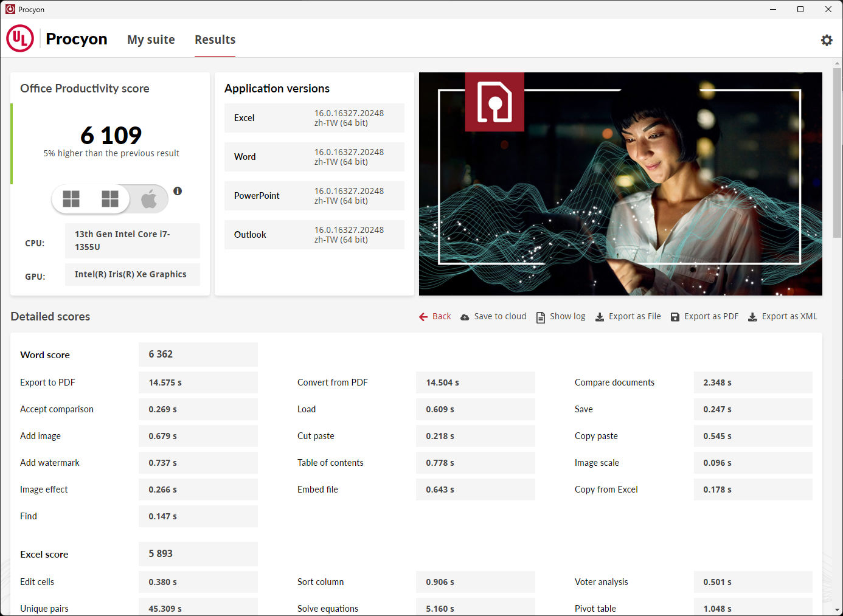Click the Copy paste value 0.545 s
843x616 pixels.
(753, 436)
